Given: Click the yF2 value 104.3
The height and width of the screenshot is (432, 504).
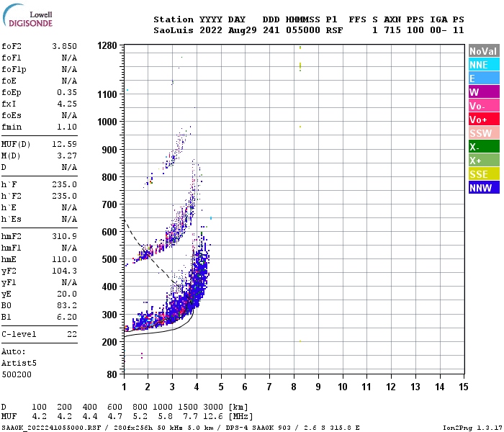Looking at the screenshot, I should click(64, 271).
